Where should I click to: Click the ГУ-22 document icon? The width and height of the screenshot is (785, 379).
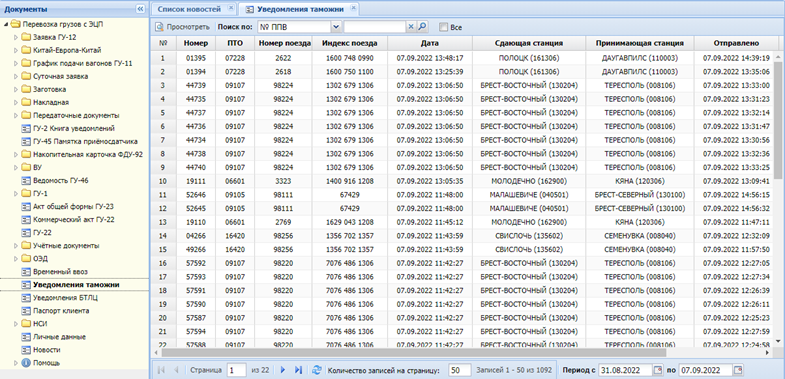26,232
